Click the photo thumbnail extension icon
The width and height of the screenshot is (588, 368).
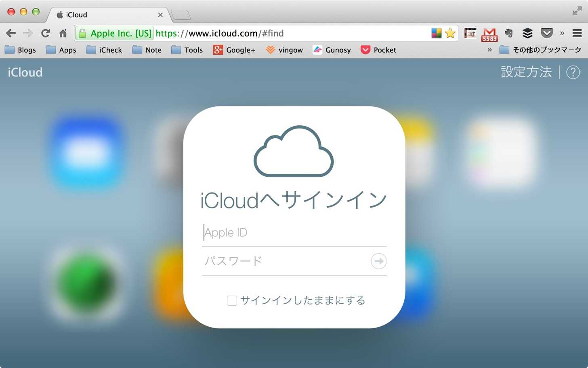tap(470, 33)
